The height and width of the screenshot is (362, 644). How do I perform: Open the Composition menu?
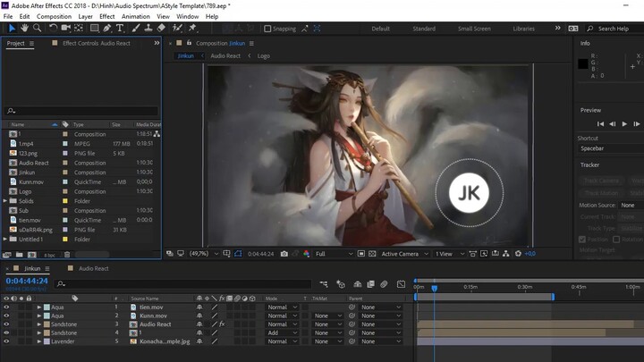[54, 16]
